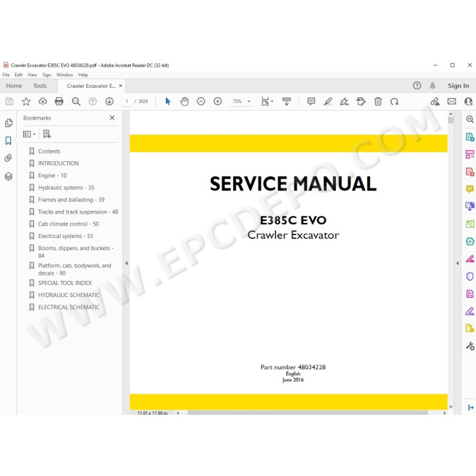Go to next page arrow icon
476x476 pixels.
point(109,101)
